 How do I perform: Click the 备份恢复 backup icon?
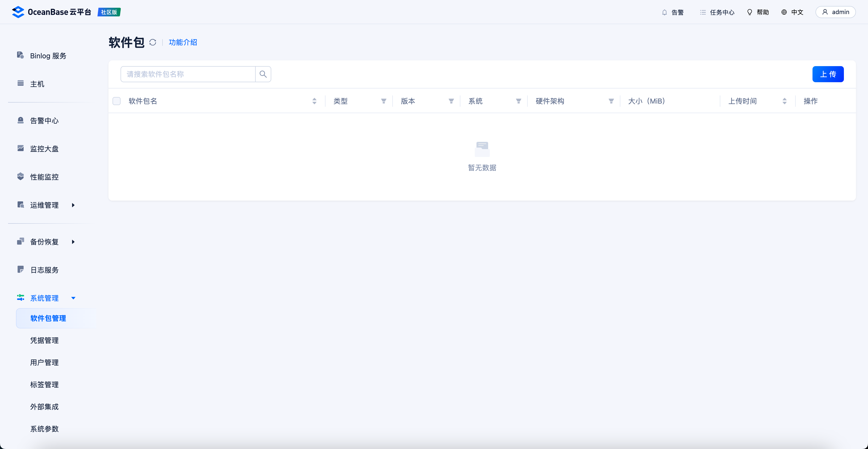[21, 241]
